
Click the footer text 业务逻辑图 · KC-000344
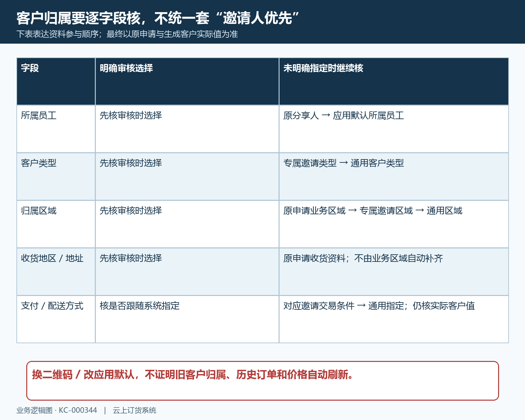[x=57, y=410]
